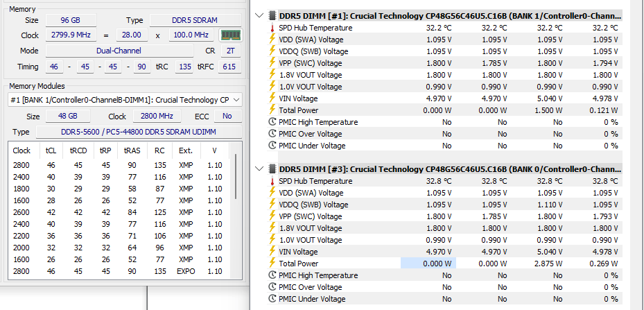Click the DDR5 DIMM [#1] chip icon
644x310 pixels.
pyautogui.click(x=272, y=16)
